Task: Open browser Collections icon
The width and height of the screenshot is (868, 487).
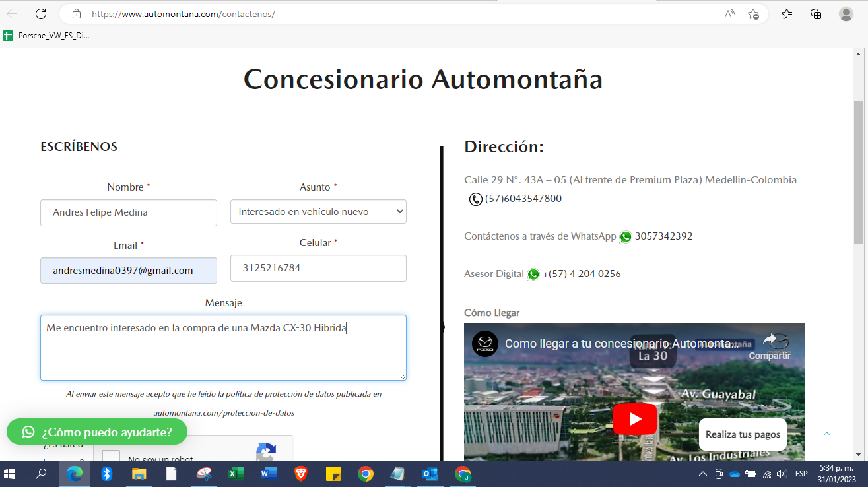Action: [x=816, y=14]
